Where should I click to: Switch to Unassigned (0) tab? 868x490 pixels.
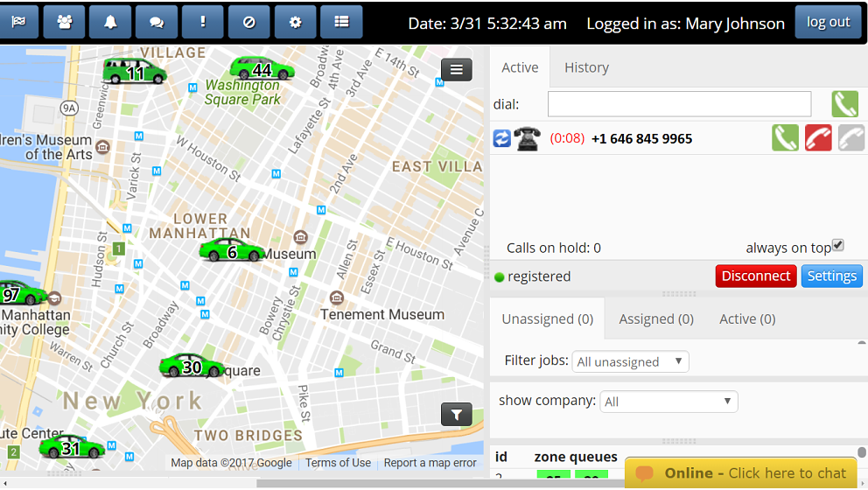(548, 318)
